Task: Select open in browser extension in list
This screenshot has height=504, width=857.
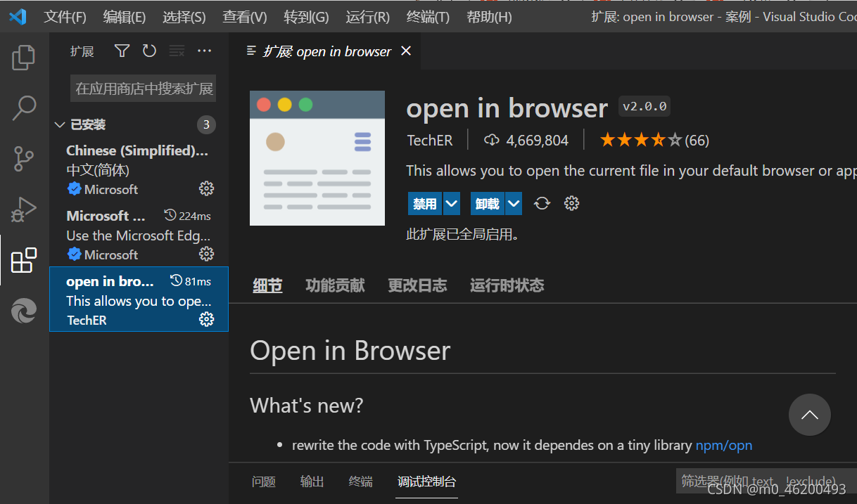Action: click(139, 299)
